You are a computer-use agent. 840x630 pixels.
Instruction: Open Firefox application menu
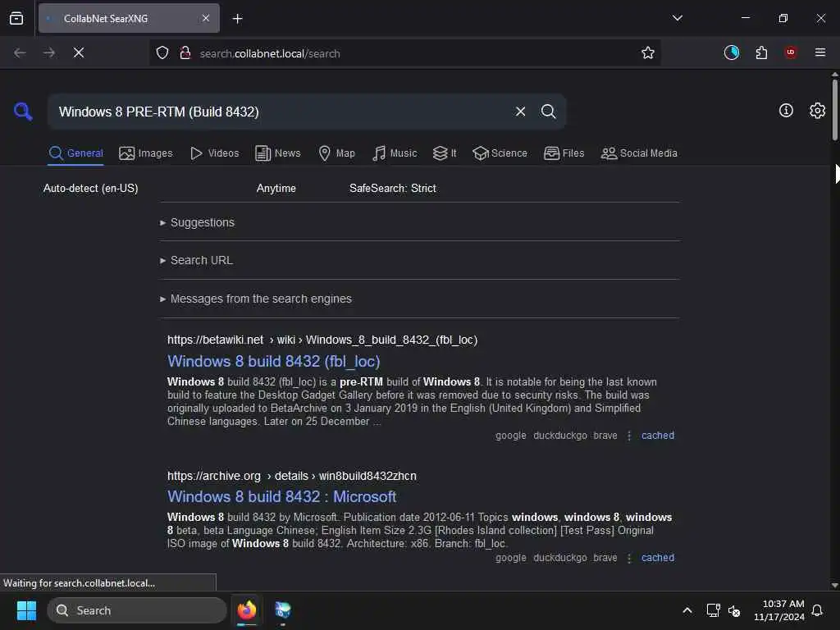coord(820,52)
